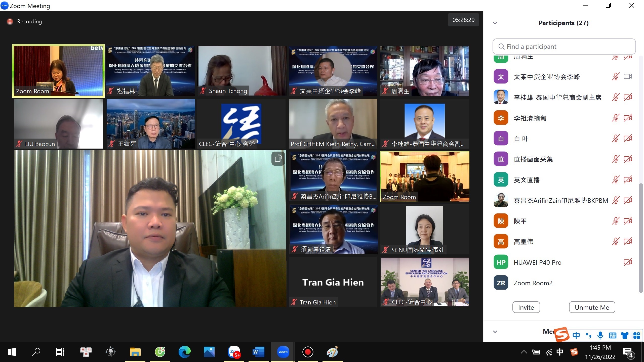Open the Zoom app on the taskbar
This screenshot has width=644, height=362.
[x=283, y=352]
